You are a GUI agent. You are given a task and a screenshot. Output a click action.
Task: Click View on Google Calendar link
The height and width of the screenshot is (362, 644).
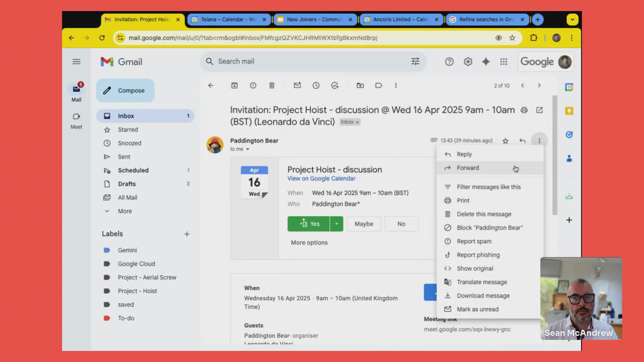pyautogui.click(x=321, y=179)
